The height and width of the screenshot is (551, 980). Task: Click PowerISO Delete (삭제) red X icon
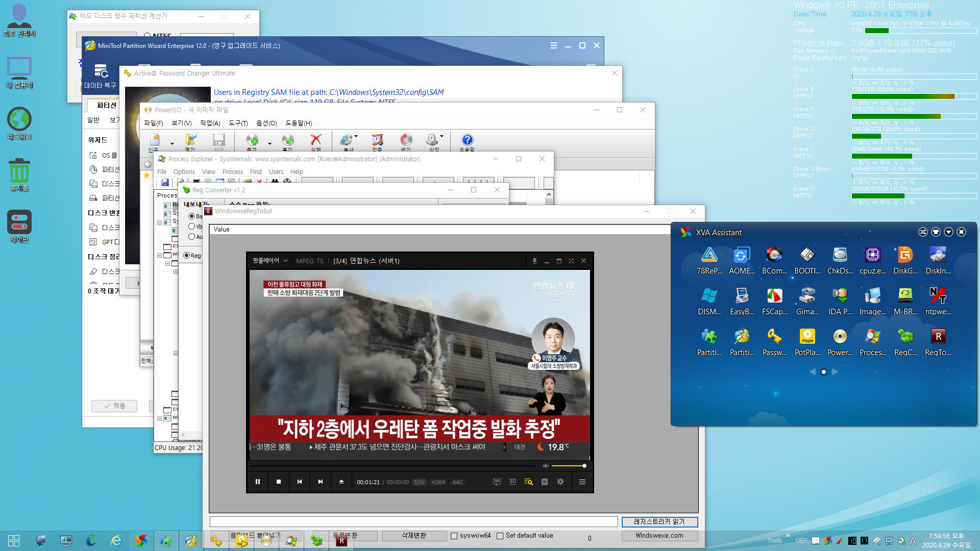[x=316, y=142]
